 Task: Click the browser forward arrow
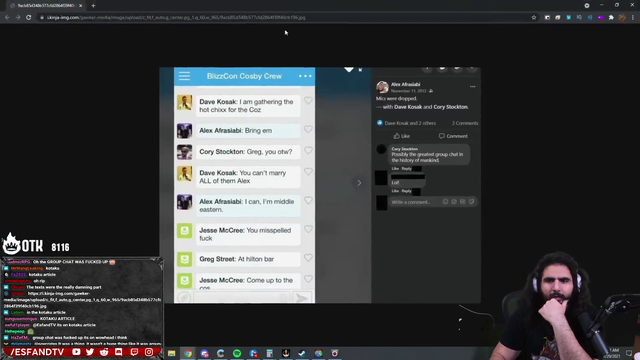coord(18,18)
